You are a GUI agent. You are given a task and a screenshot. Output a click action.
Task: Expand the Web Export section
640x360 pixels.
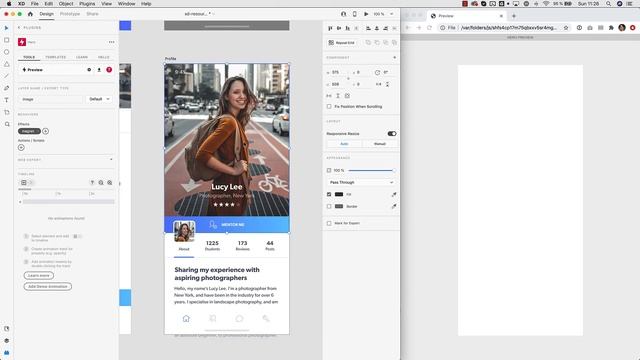[111, 160]
